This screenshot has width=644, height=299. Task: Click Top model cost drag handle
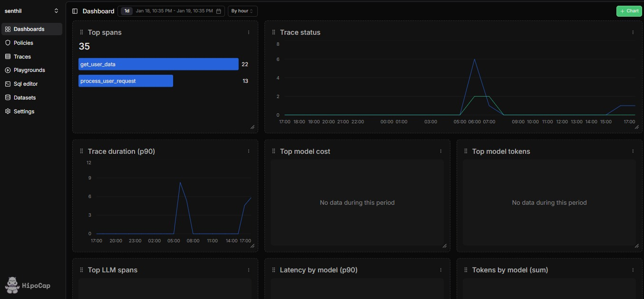click(273, 151)
